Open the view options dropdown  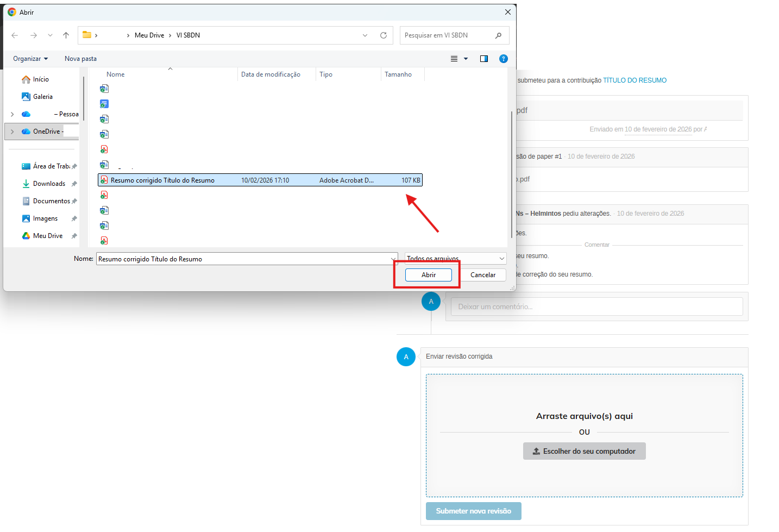pyautogui.click(x=466, y=59)
